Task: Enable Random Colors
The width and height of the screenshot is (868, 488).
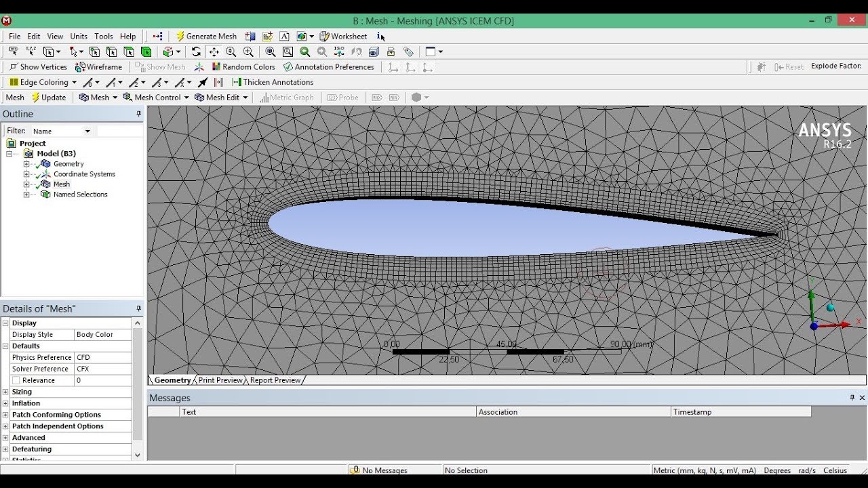Action: 243,67
